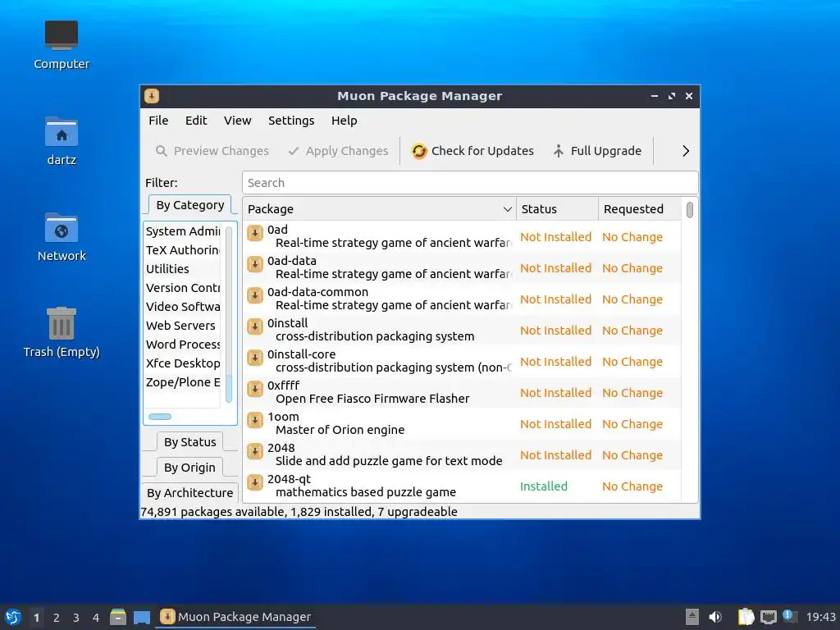Click the Search input field
This screenshot has height=630, width=840.
(x=470, y=183)
